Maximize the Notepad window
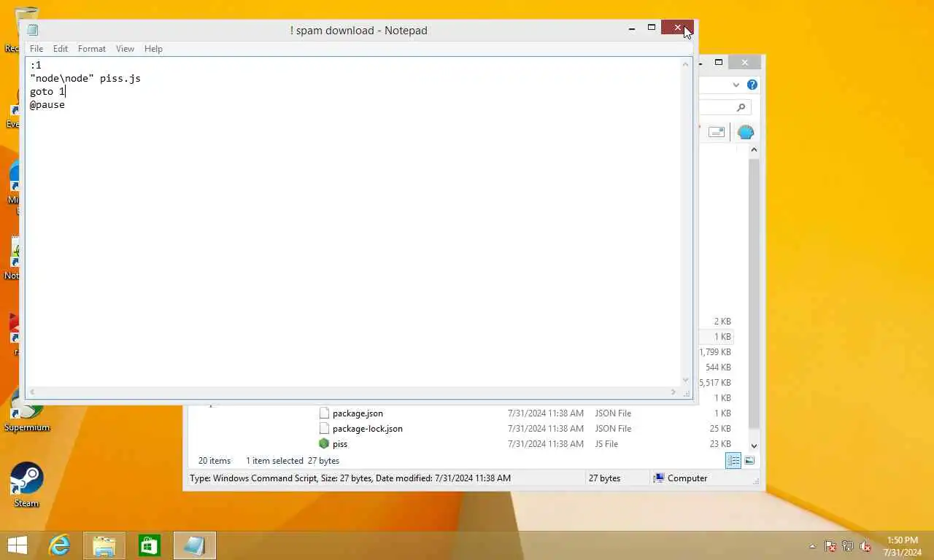934x560 pixels. 652,28
